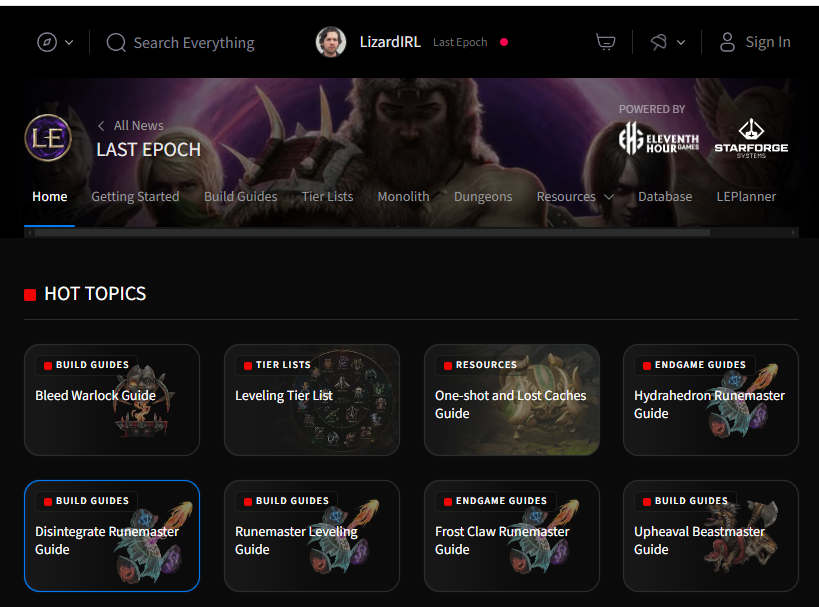
Task: Open One-shot and Lost Caches Guide
Action: [512, 400]
